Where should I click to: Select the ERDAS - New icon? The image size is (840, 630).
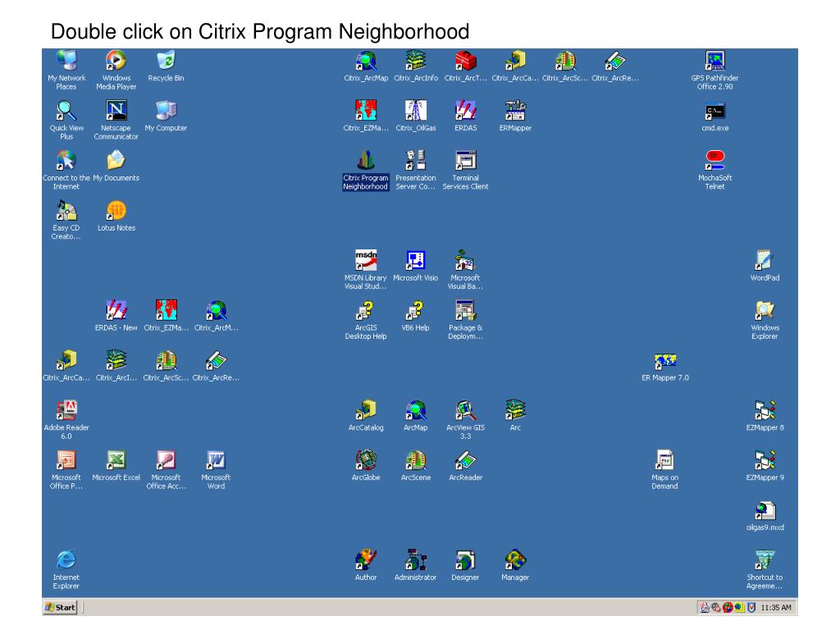coord(116,310)
